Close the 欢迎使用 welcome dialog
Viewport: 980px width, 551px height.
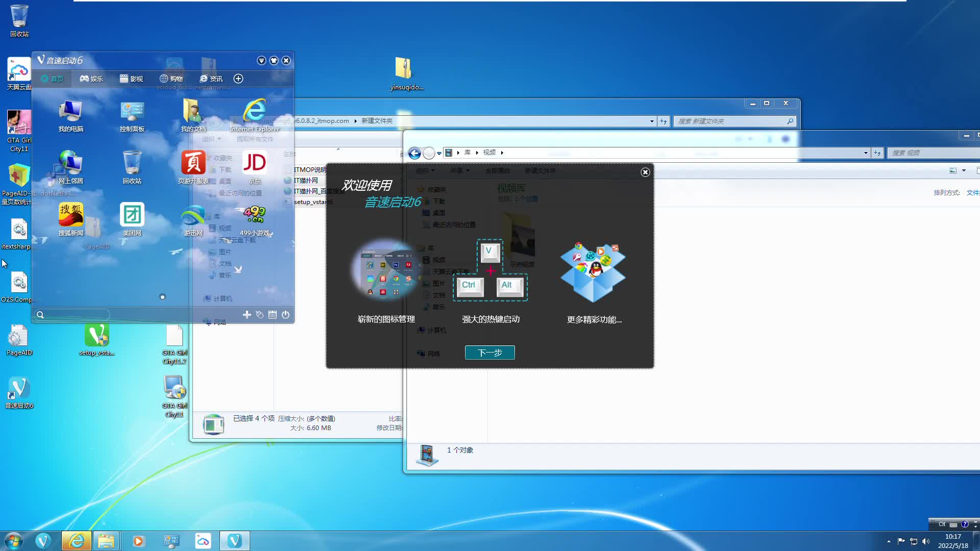point(645,172)
